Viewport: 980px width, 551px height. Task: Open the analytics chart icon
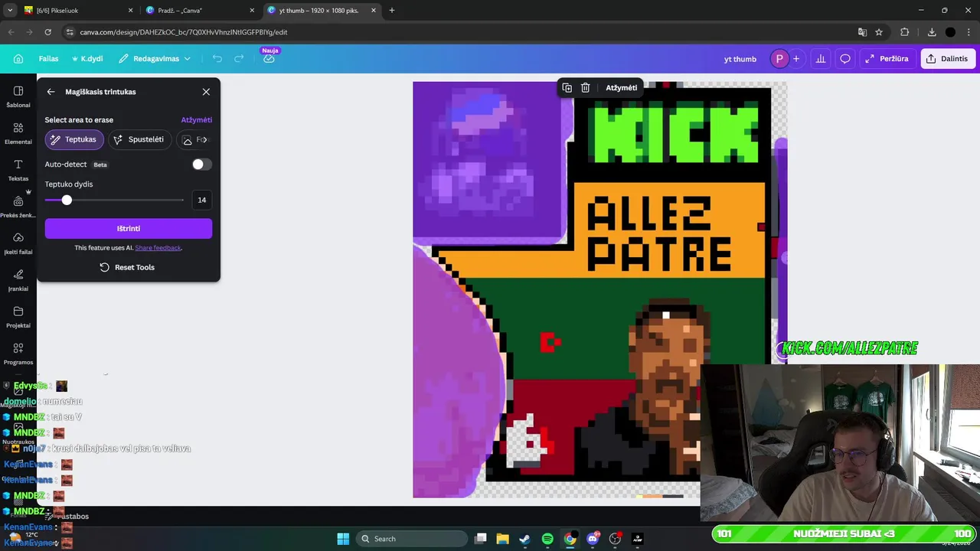(821, 59)
